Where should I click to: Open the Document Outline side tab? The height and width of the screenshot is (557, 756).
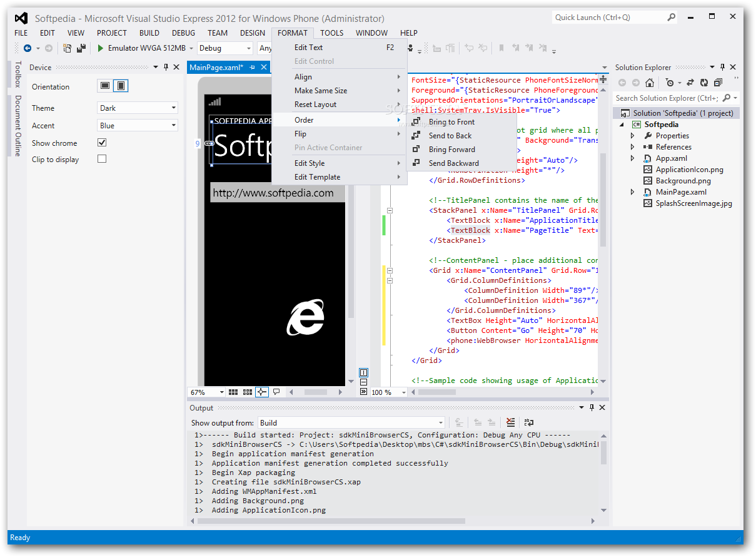18,125
